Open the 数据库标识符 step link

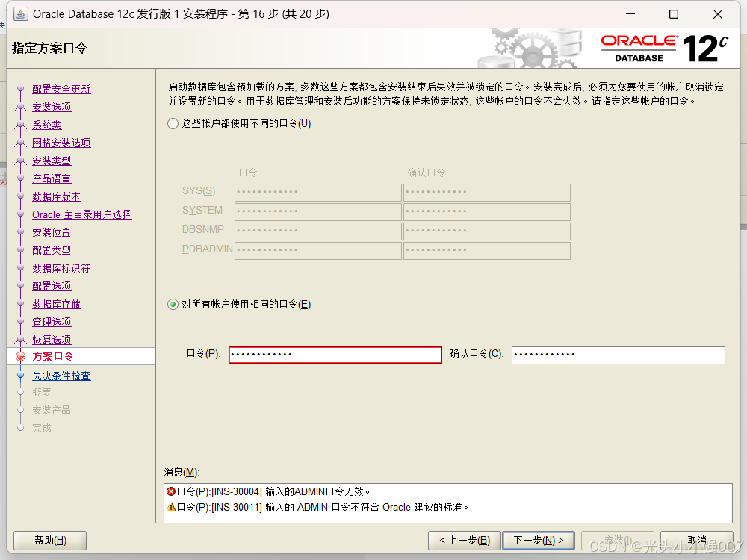click(61, 269)
